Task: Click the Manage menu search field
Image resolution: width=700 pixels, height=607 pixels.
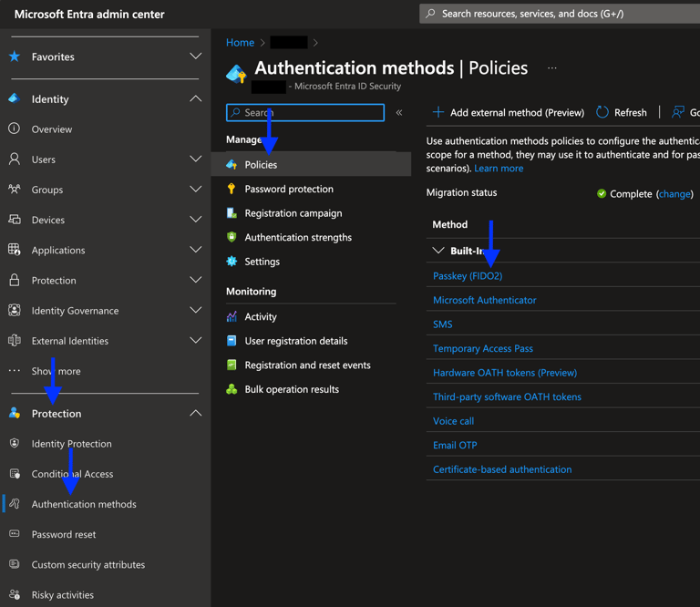Action: (305, 112)
